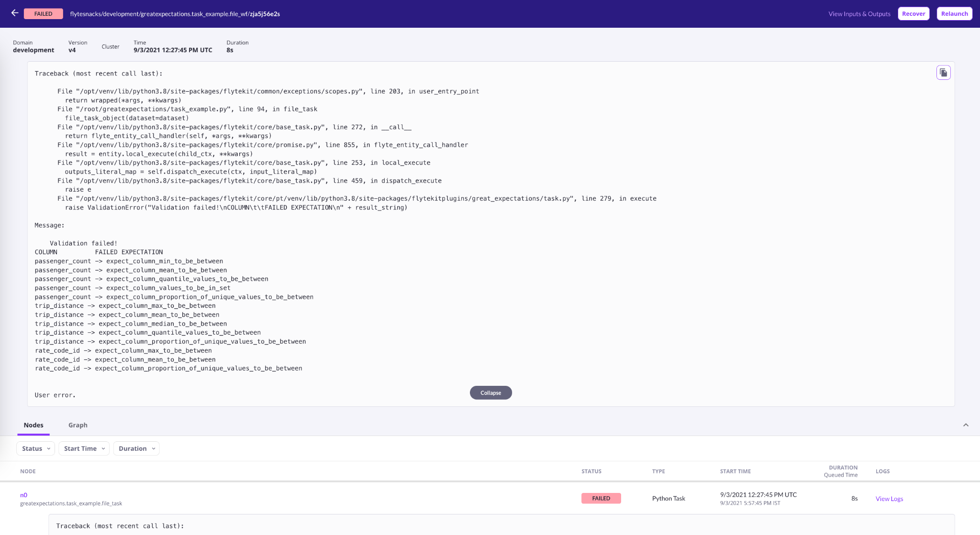Click the Relaunch button
The image size is (980, 535).
click(x=954, y=13)
